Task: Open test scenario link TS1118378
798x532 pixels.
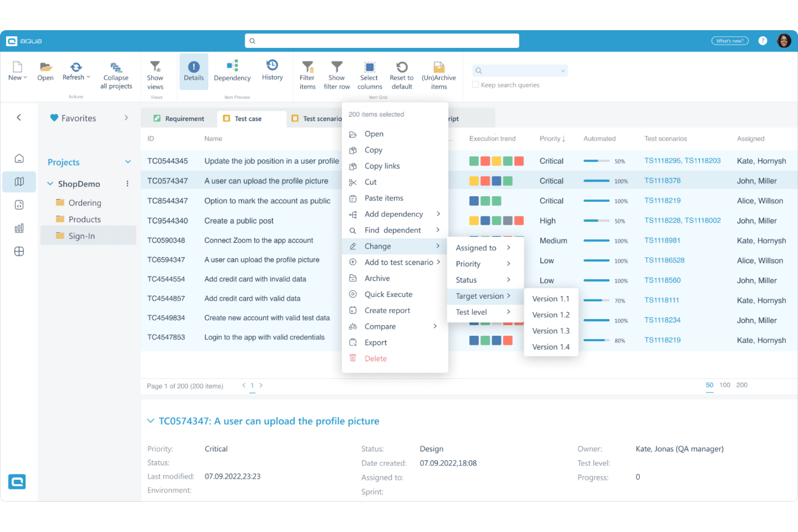Action: click(x=662, y=181)
